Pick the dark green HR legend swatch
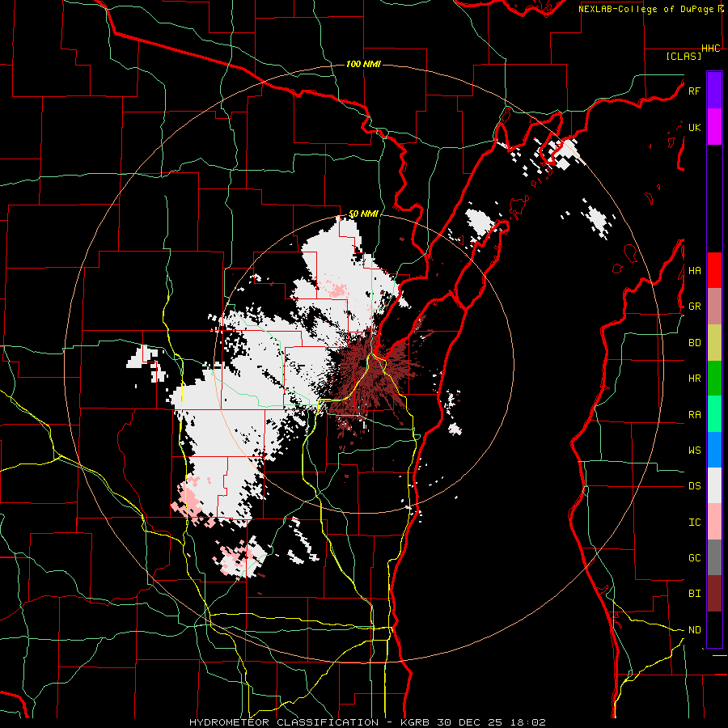Image resolution: width=728 pixels, height=728 pixels. click(x=714, y=379)
